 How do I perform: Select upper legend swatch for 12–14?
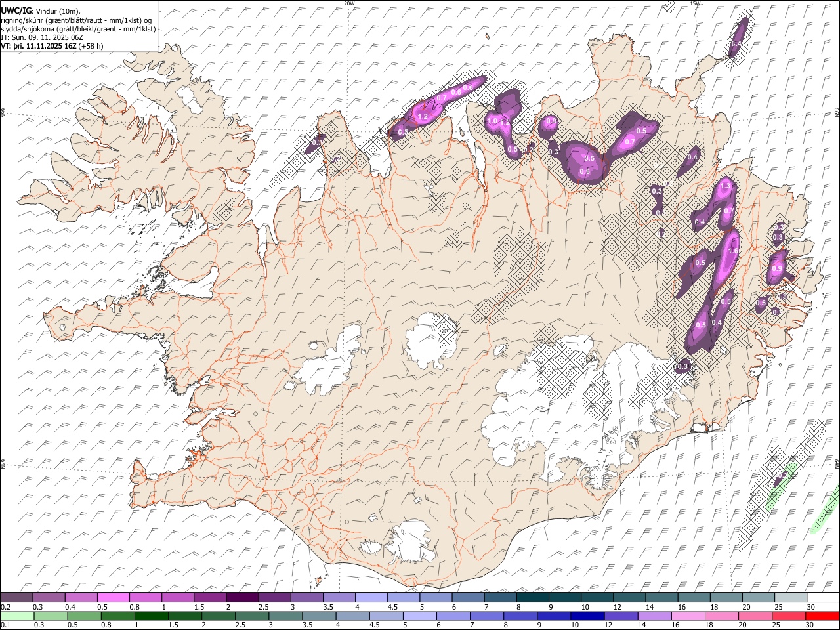pos(629,598)
